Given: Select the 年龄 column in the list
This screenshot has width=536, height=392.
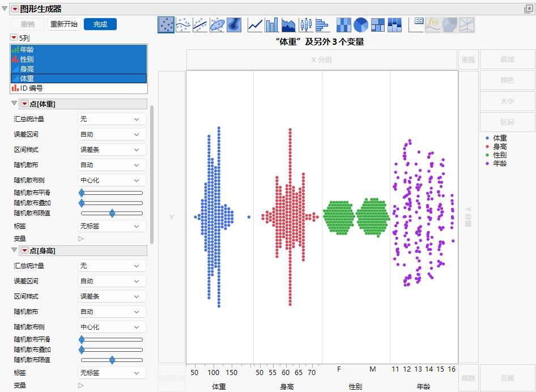Looking at the screenshot, I should coord(79,49).
